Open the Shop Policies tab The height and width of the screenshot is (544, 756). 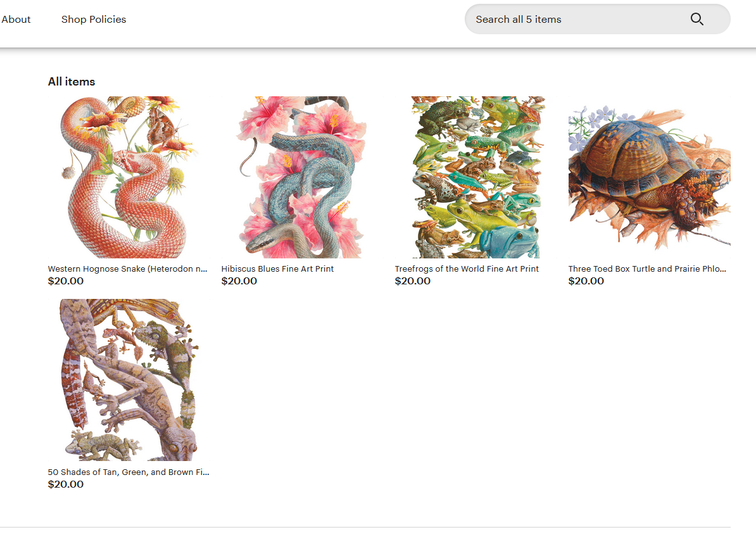tap(94, 20)
